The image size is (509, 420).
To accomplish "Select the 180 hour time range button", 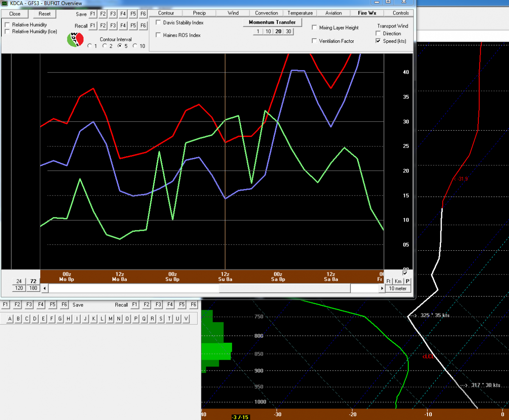I will [x=33, y=288].
